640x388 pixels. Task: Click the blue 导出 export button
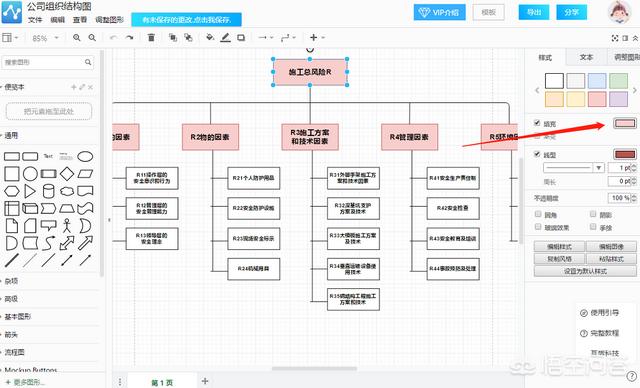(x=534, y=12)
